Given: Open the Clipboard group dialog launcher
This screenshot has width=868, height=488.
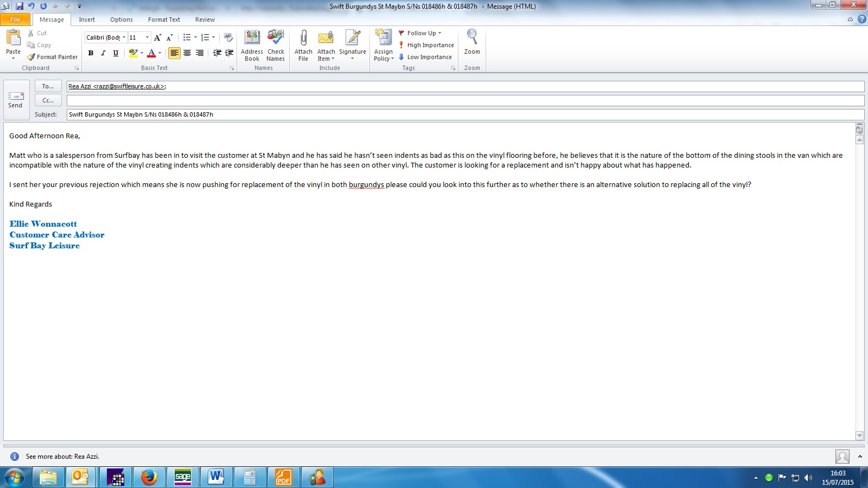Looking at the screenshot, I should (x=77, y=68).
